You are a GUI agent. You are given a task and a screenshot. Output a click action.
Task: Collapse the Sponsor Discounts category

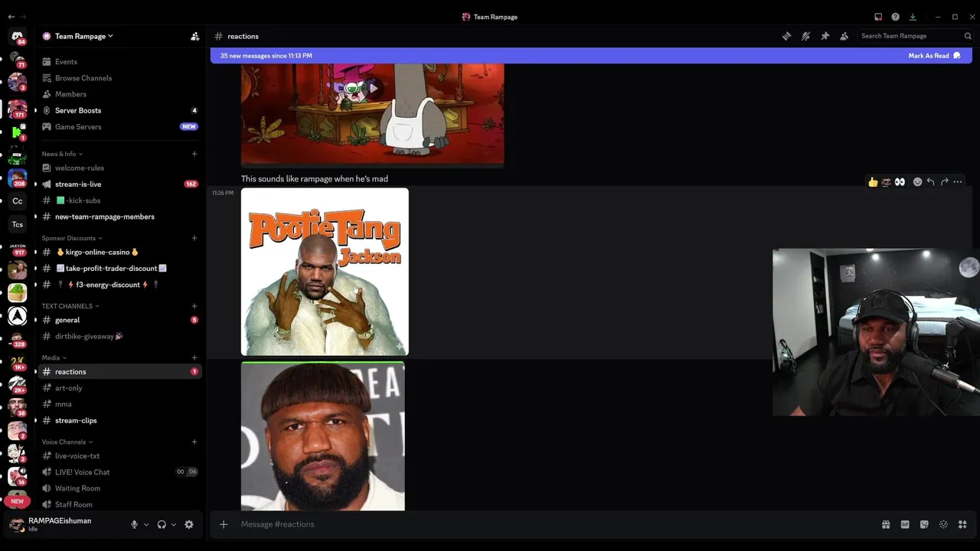pos(72,238)
